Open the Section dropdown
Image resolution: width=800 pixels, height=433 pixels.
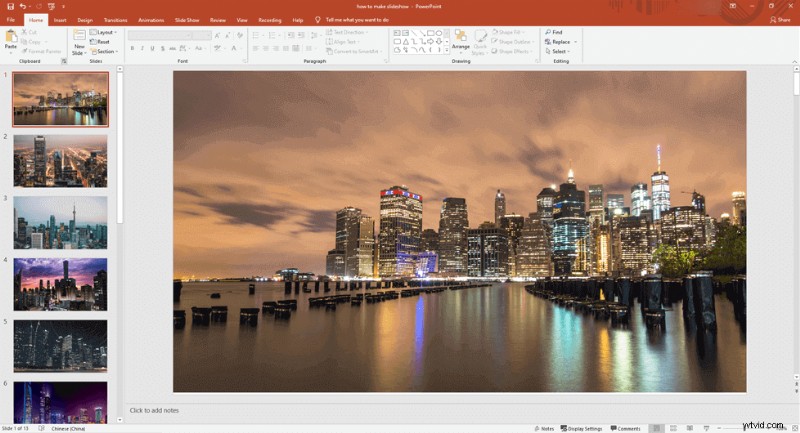(x=104, y=52)
